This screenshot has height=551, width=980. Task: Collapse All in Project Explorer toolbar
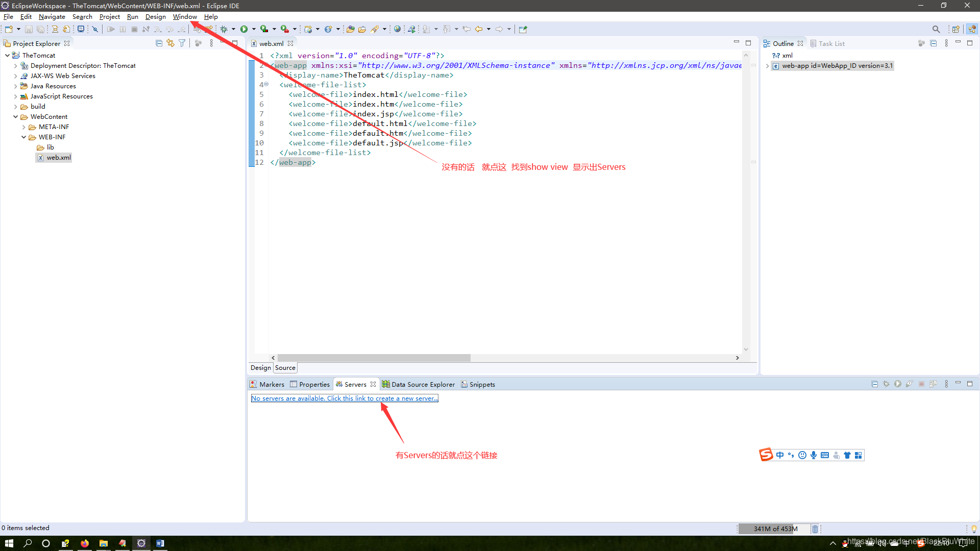159,43
